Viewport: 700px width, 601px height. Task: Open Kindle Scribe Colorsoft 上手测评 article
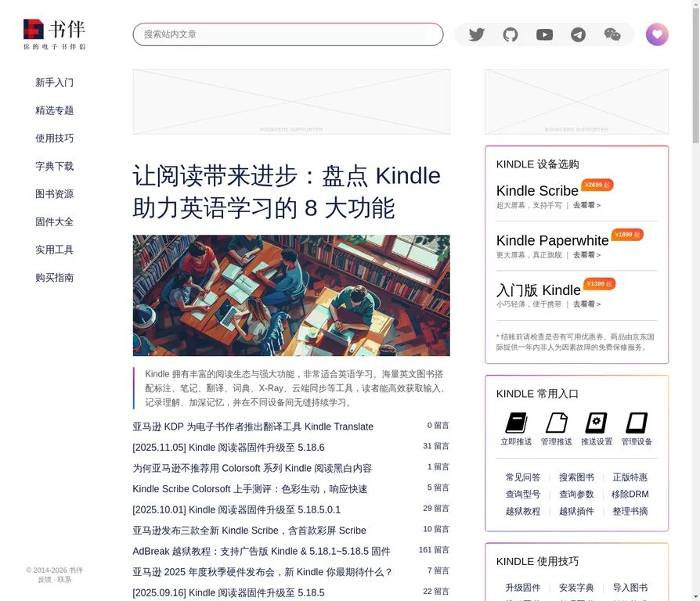(x=250, y=489)
